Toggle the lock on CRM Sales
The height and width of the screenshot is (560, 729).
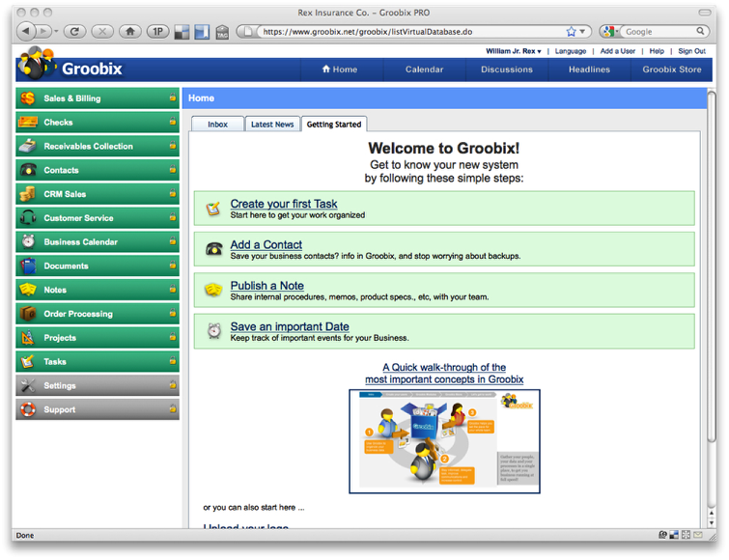click(173, 193)
